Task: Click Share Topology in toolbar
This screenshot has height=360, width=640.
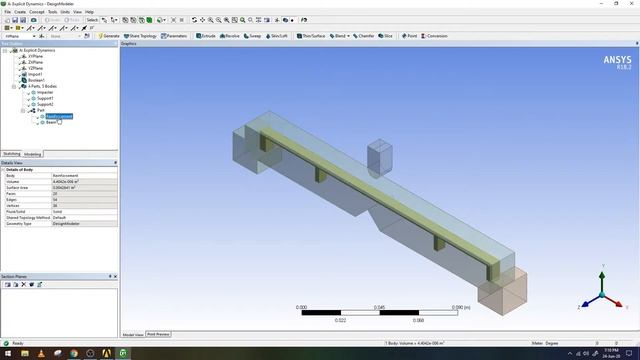Action: (140, 36)
